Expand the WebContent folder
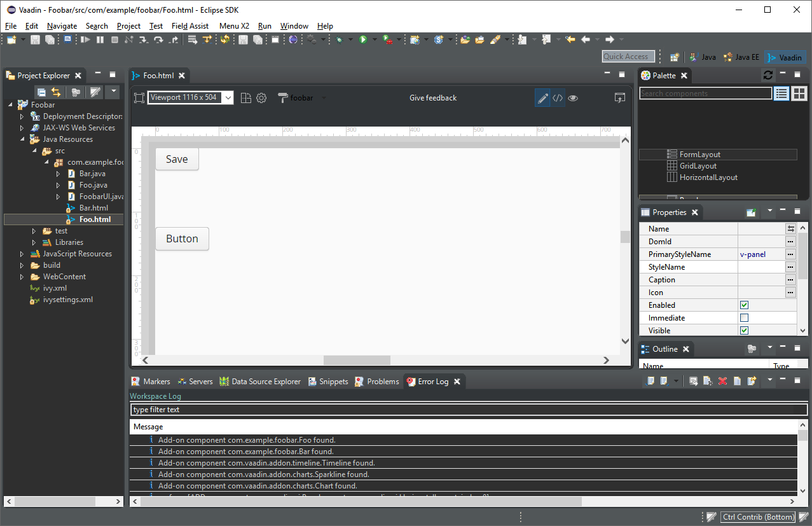This screenshot has width=812, height=526. (x=22, y=277)
